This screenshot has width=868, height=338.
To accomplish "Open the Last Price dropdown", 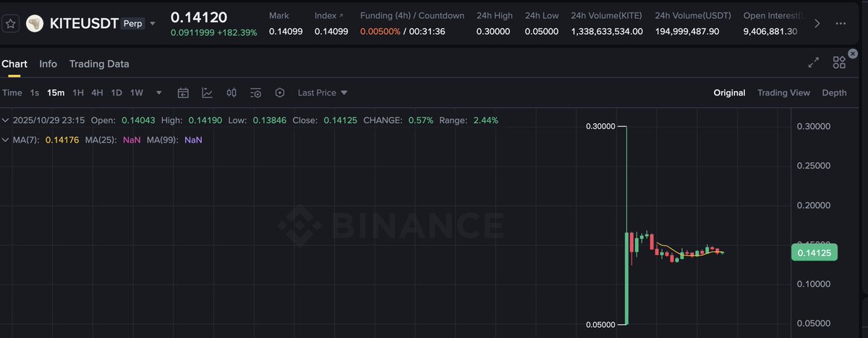I will [323, 93].
